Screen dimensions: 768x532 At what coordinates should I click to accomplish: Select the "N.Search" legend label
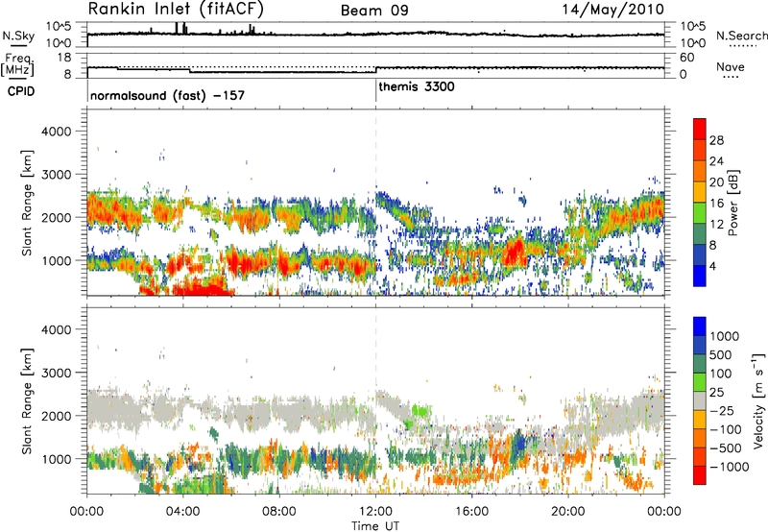tap(741, 36)
